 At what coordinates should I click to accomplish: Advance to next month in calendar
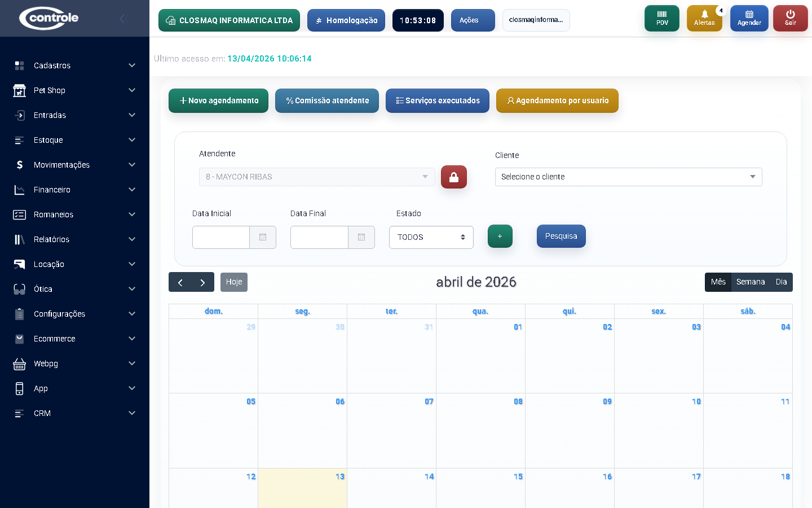click(202, 282)
